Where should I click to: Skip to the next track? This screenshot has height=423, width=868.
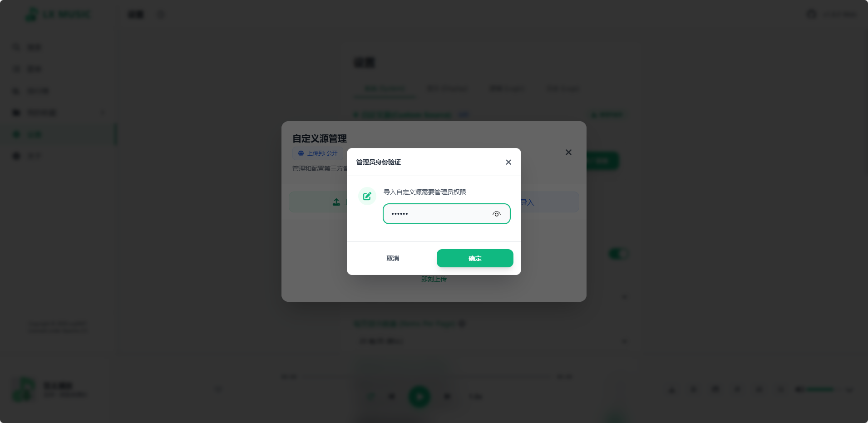pos(447,397)
